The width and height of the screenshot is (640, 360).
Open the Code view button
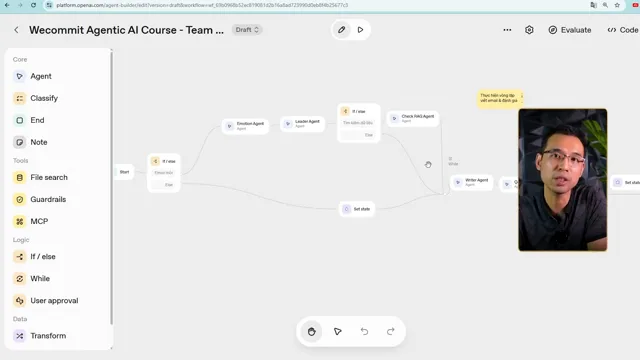tap(623, 30)
